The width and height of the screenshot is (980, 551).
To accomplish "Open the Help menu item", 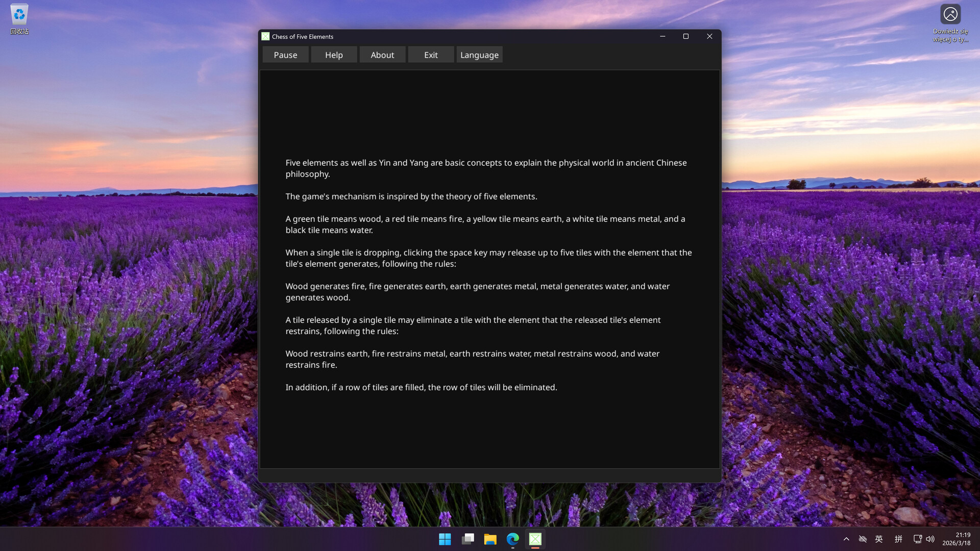I will pos(334,55).
